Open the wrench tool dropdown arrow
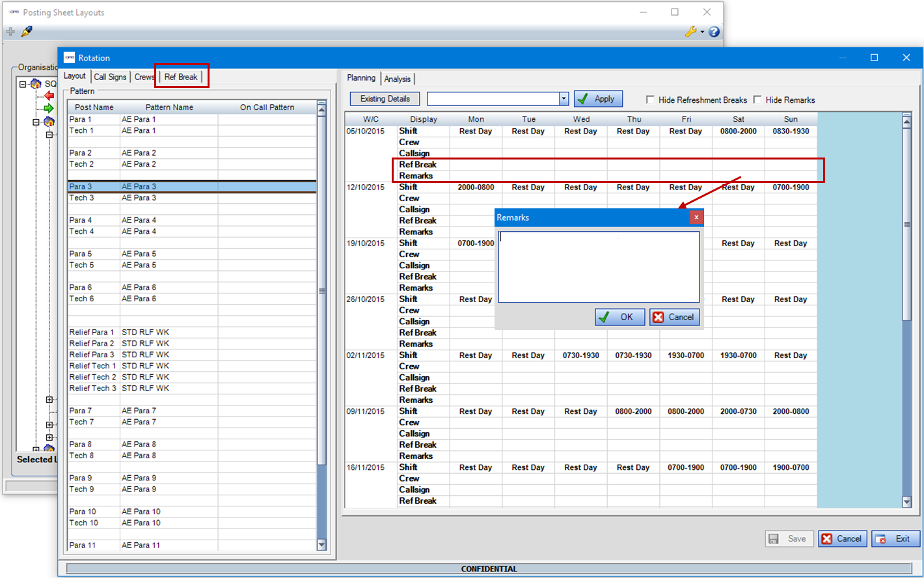The width and height of the screenshot is (924, 578). [x=702, y=32]
